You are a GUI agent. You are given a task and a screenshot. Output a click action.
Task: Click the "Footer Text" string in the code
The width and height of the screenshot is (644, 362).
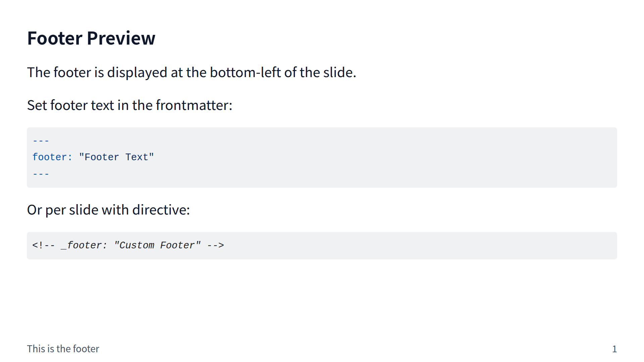pos(116,157)
